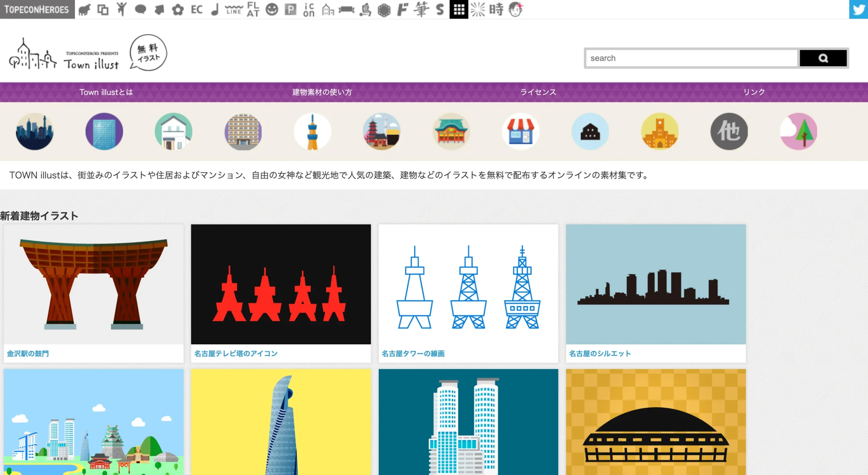This screenshot has height=475, width=868.
Task: Select the city skyline category circle
Action: [x=35, y=131]
